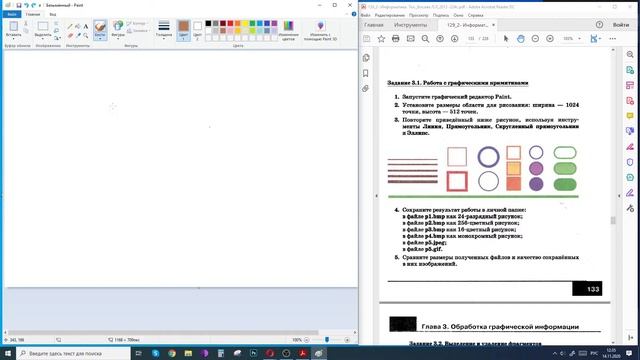Pick the yellow color in Paint palette
This screenshot has width=640, height=360.
click(245, 24)
